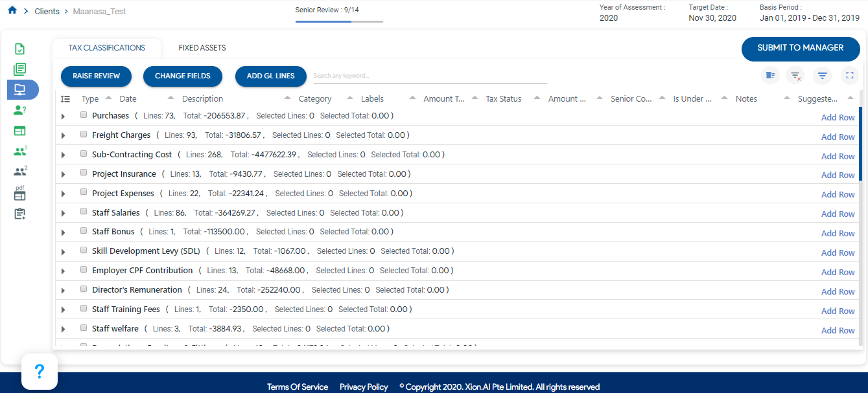868x393 pixels.
Task: Click the clear filters icon
Action: (795, 76)
